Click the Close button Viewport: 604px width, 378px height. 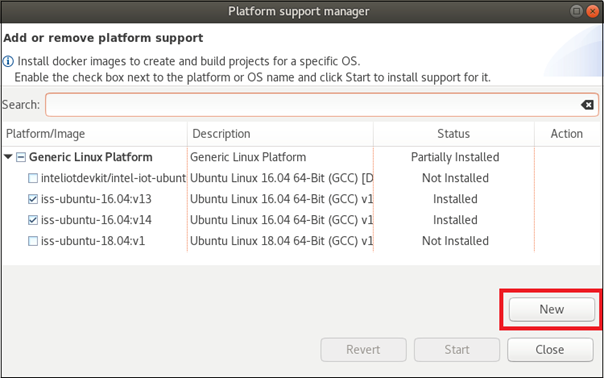550,350
